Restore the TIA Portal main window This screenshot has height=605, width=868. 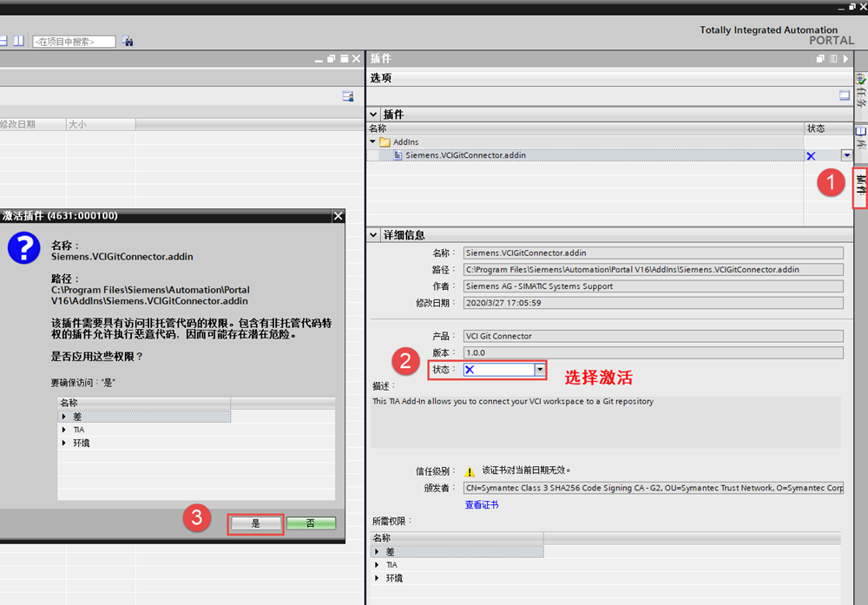(x=852, y=7)
